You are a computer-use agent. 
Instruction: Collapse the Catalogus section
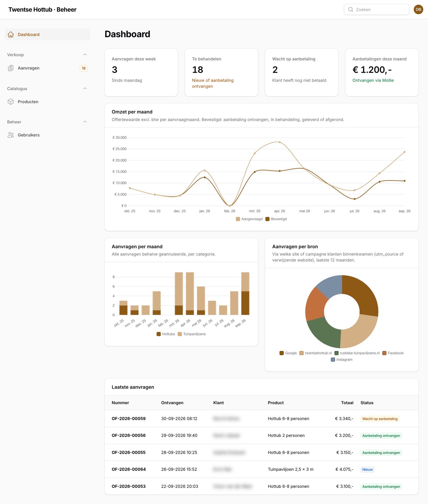(85, 89)
